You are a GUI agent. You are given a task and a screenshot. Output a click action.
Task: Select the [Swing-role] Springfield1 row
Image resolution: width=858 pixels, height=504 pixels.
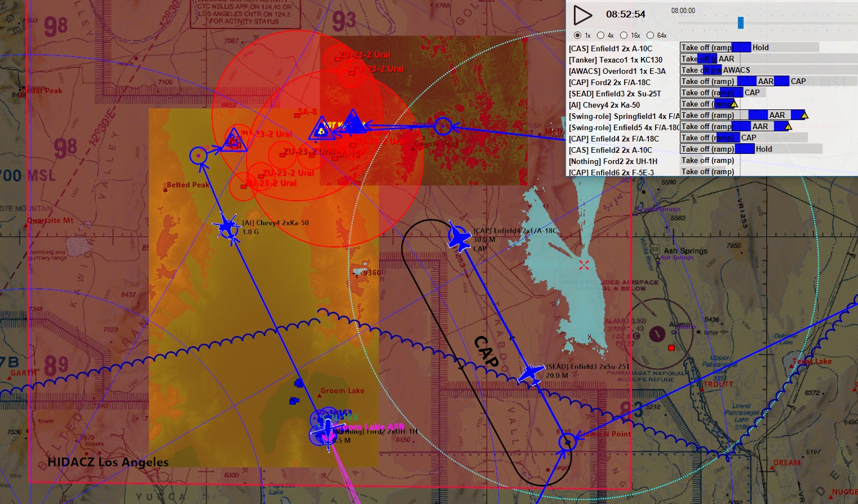(624, 116)
